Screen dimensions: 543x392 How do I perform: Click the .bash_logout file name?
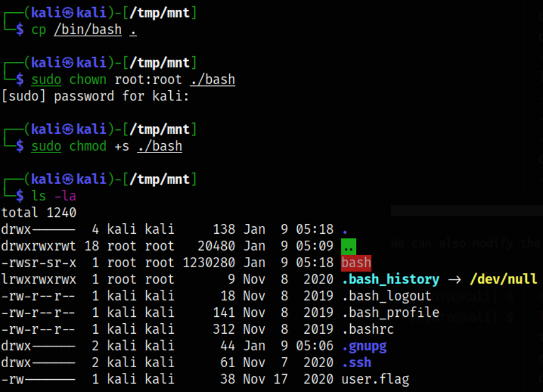pyautogui.click(x=387, y=296)
